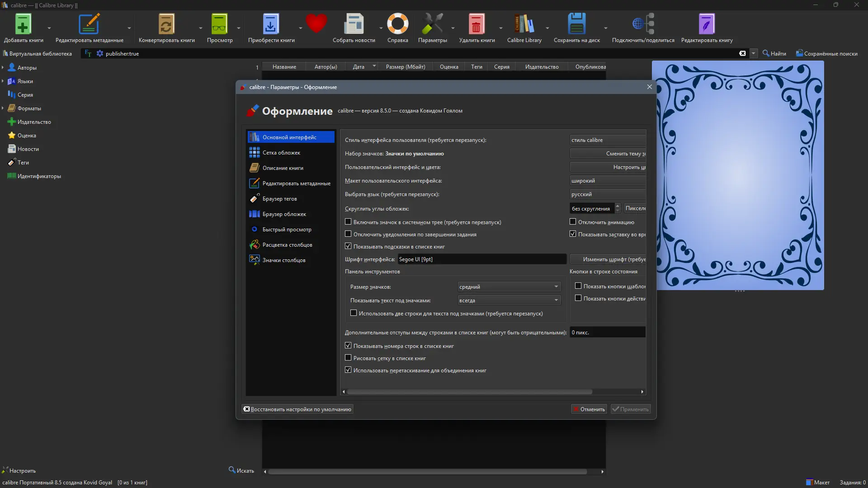This screenshot has width=868, height=488.
Task: Expand the Authors tree item
Action: tap(3, 68)
